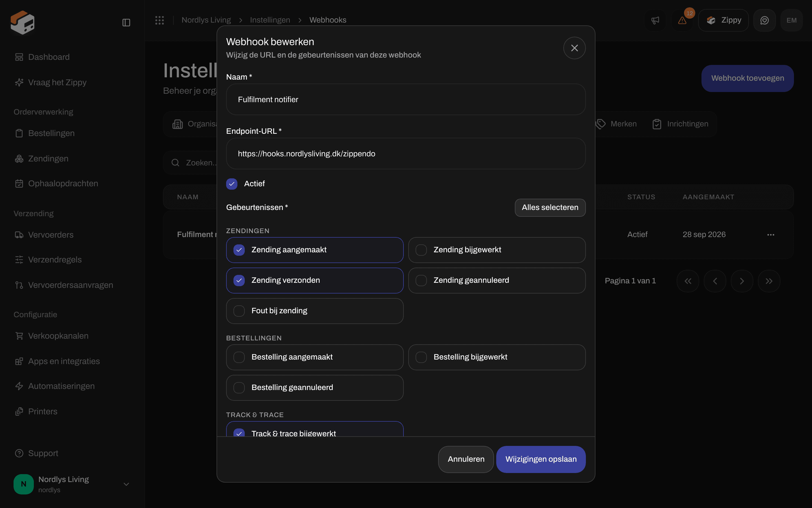Click the Endpoint-URL input field
Image resolution: width=812 pixels, height=508 pixels.
click(x=406, y=154)
